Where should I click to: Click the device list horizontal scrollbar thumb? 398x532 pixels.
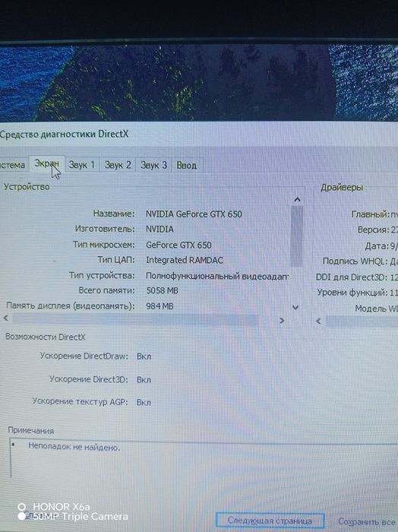coord(136,319)
